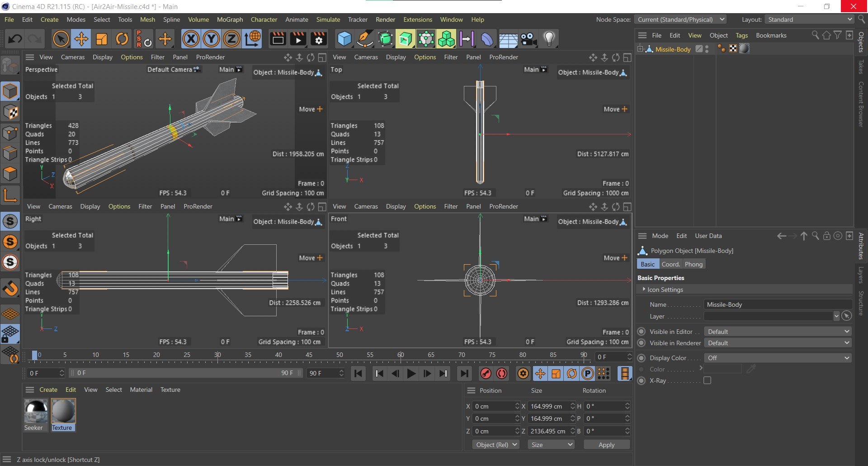Toggle X axis lock
This screenshot has height=466, width=868.
(191, 39)
